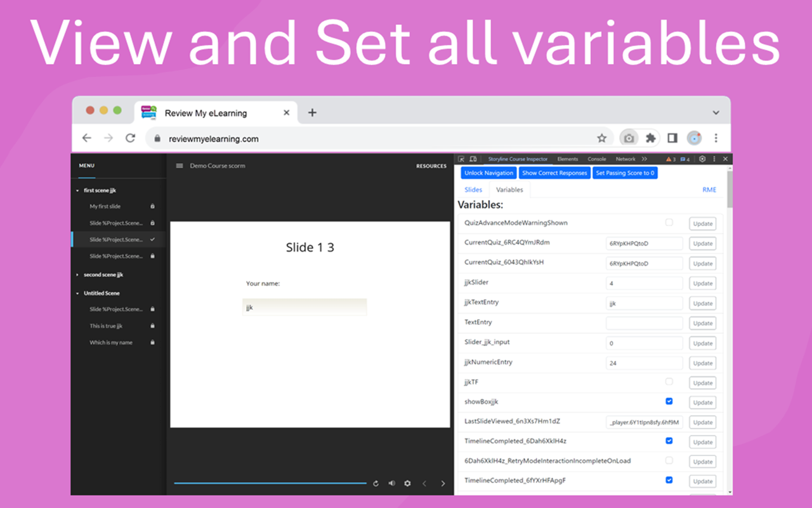Click the browser reload page icon

pos(130,138)
